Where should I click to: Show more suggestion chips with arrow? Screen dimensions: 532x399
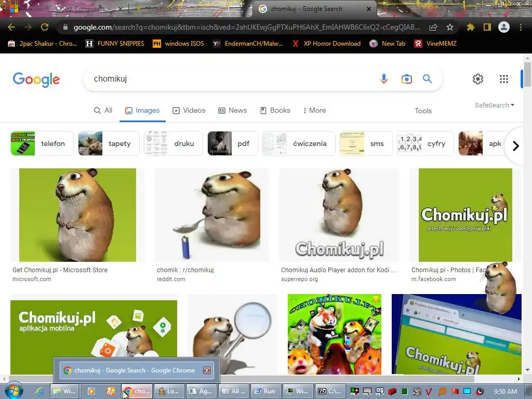click(516, 146)
